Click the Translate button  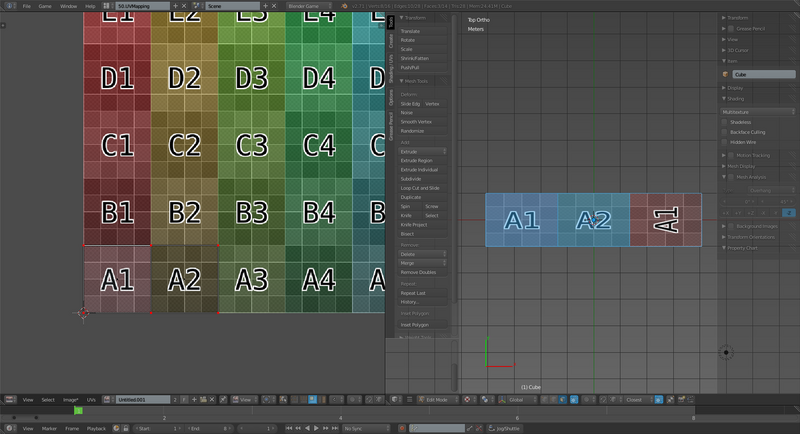pyautogui.click(x=422, y=31)
